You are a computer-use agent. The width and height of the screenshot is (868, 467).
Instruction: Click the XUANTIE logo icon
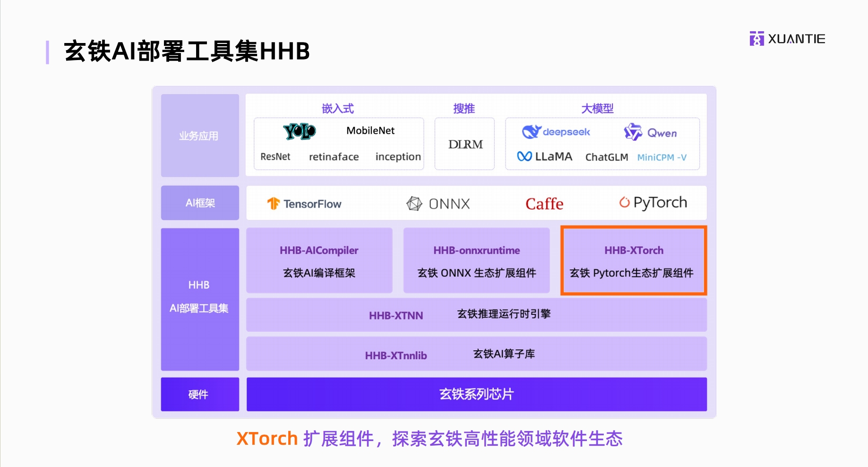[756, 39]
